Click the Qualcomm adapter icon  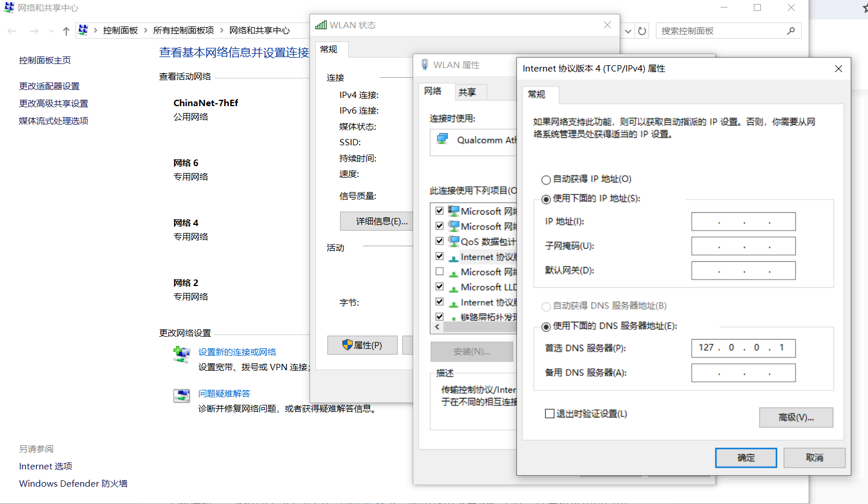(x=443, y=139)
